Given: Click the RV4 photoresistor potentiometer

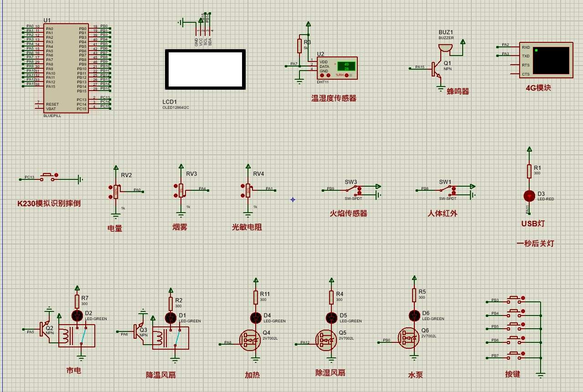Looking at the screenshot, I should (248, 190).
